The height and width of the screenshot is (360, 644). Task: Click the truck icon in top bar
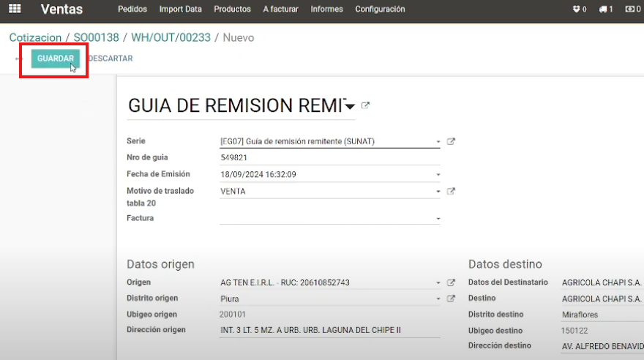(605, 10)
